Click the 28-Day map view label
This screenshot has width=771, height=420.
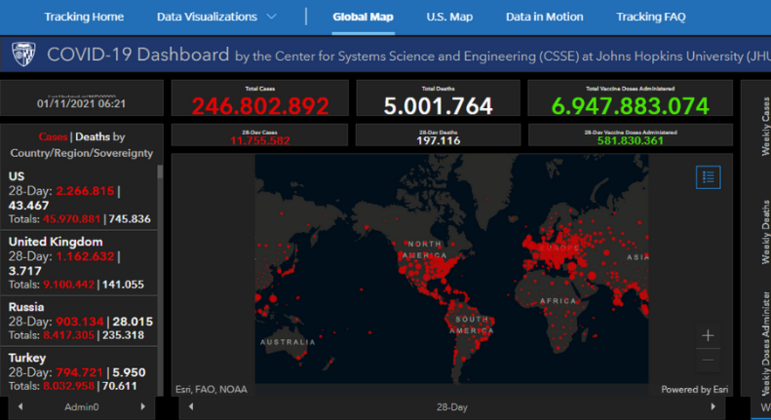(x=452, y=407)
